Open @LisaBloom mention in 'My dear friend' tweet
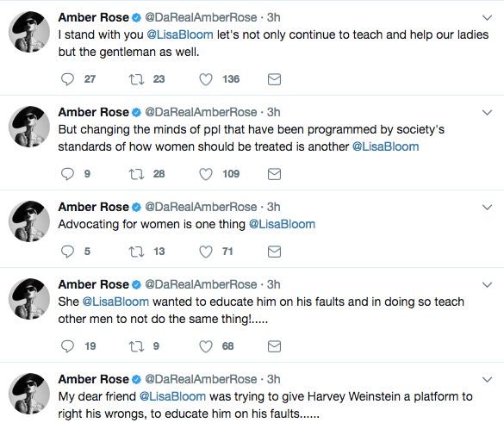Screen dimensions: 504x423 pyautogui.click(x=172, y=396)
